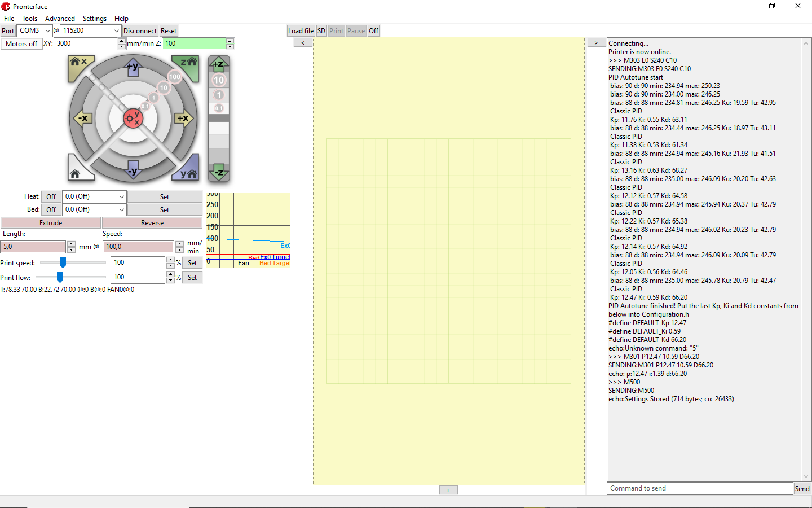Turn motors off

[x=21, y=43]
